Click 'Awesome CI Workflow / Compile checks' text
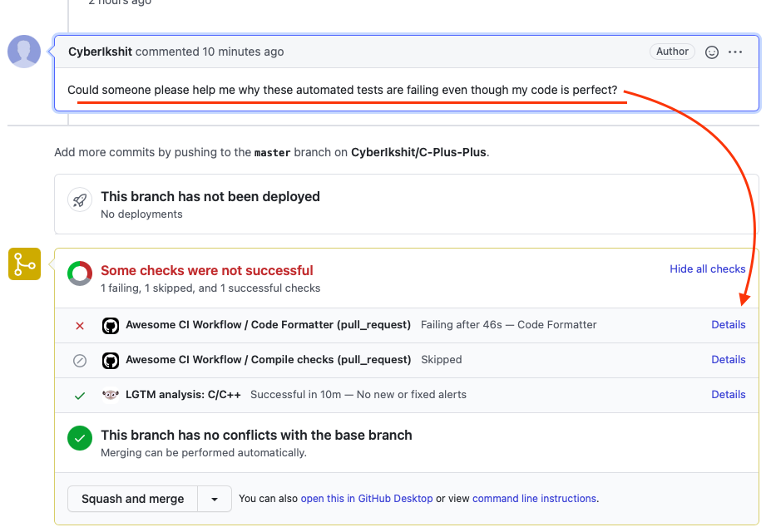776x532 pixels. click(x=269, y=360)
